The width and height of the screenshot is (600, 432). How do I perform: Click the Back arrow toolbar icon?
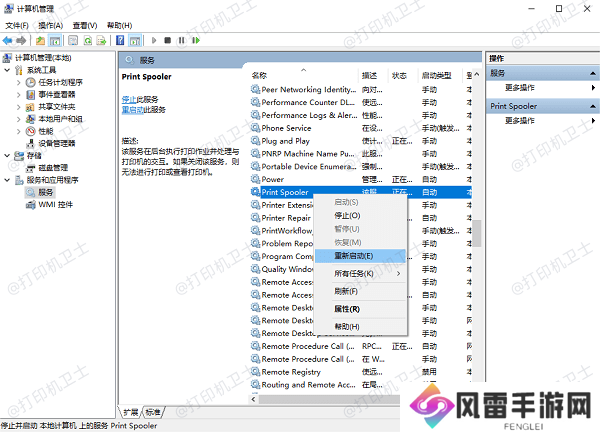pyautogui.click(x=8, y=41)
